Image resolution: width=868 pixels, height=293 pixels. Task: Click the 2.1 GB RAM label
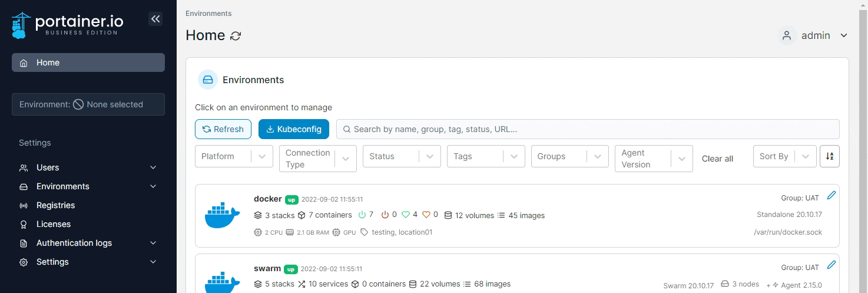(x=313, y=232)
